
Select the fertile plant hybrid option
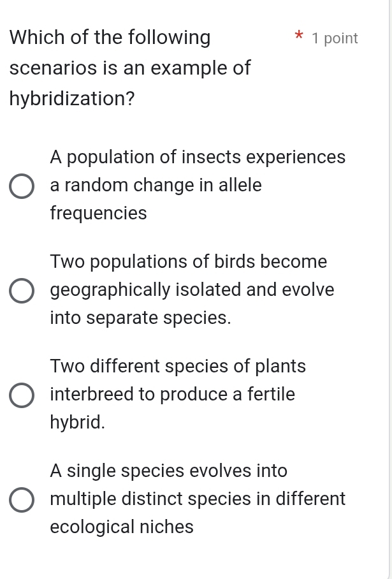coord(22,395)
